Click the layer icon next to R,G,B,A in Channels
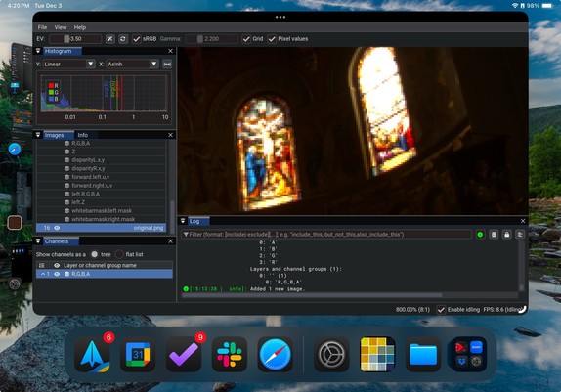This screenshot has width=561, height=392. (x=66, y=274)
